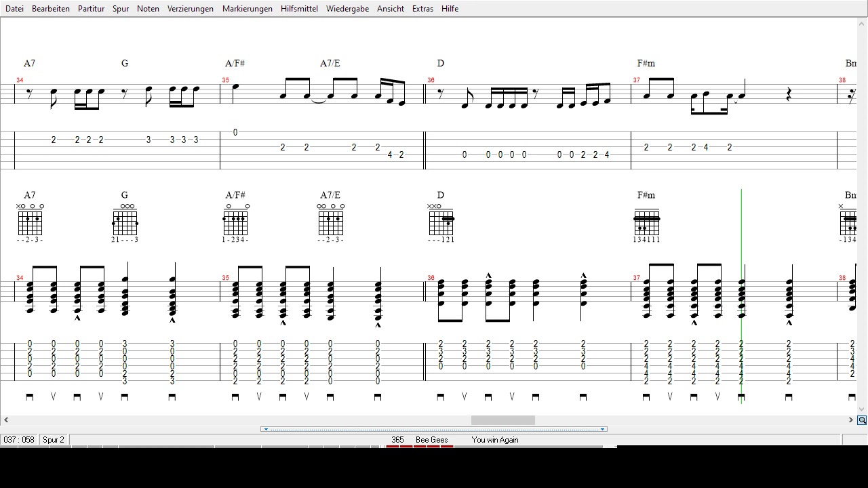This screenshot has width=868, height=488.
Task: Click the horizontal scrollbar left arrow
Action: point(6,420)
